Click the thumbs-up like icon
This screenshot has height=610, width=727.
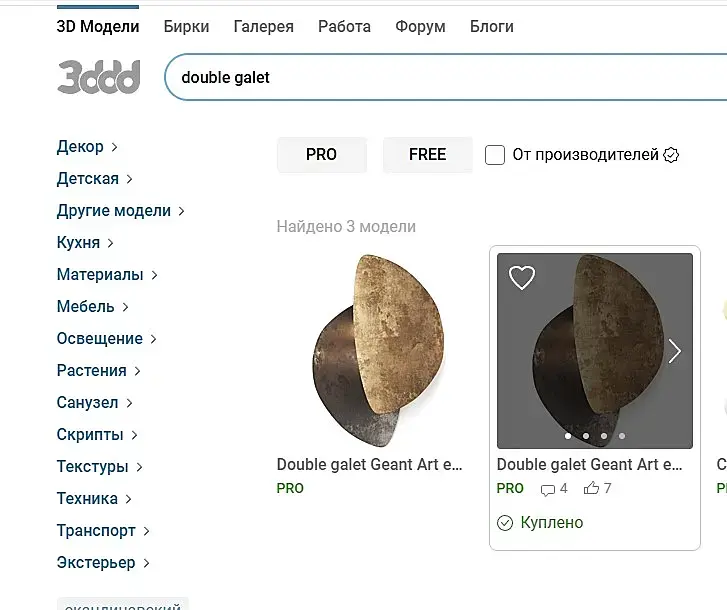[591, 489]
